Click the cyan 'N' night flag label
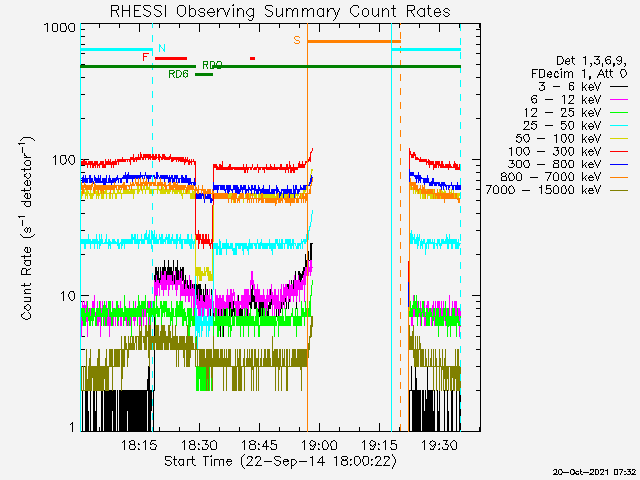This screenshot has width=640, height=480. coord(162,48)
